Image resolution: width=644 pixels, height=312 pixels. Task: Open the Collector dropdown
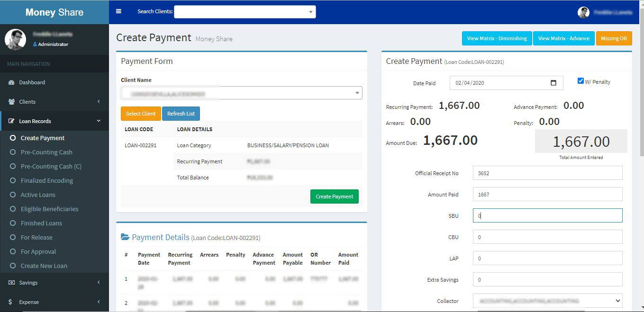(x=547, y=301)
